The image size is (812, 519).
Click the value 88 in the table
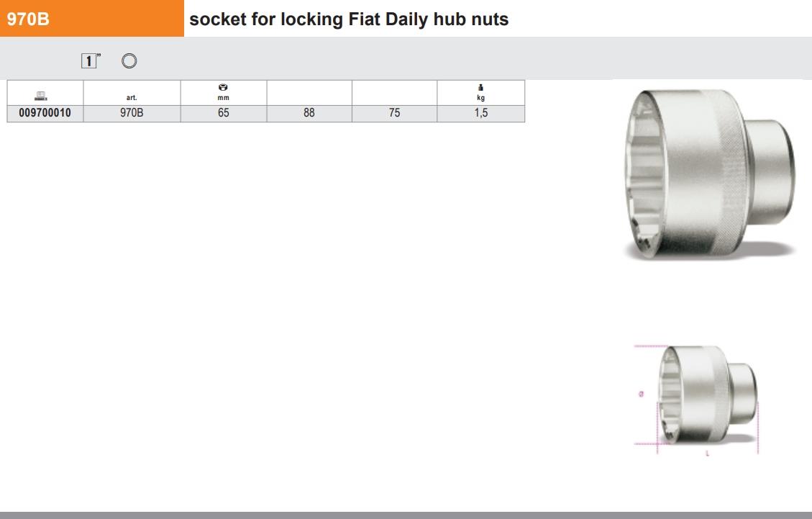[x=309, y=113]
